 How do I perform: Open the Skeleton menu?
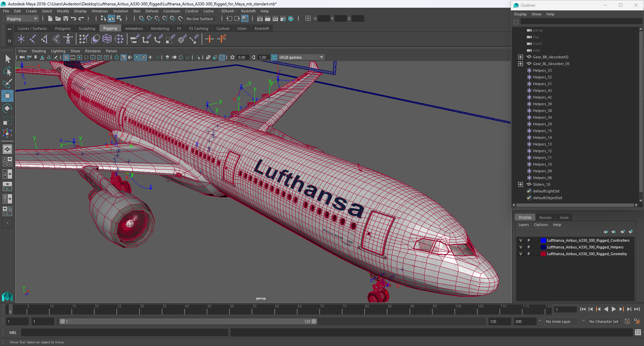[120, 11]
